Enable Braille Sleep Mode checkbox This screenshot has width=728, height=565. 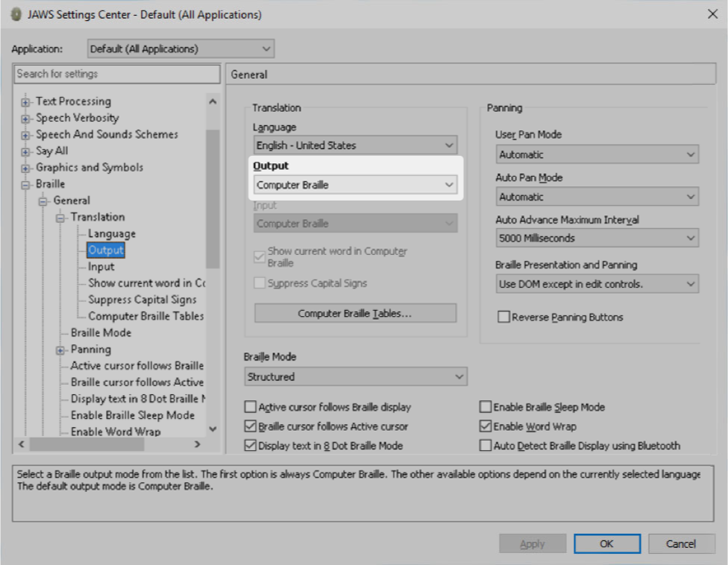(486, 408)
